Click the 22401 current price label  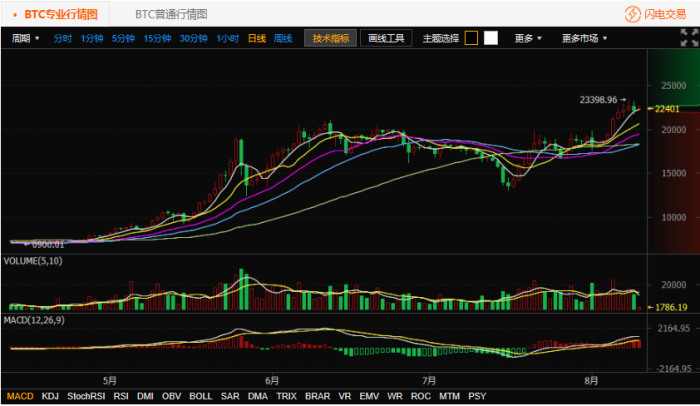click(x=668, y=108)
